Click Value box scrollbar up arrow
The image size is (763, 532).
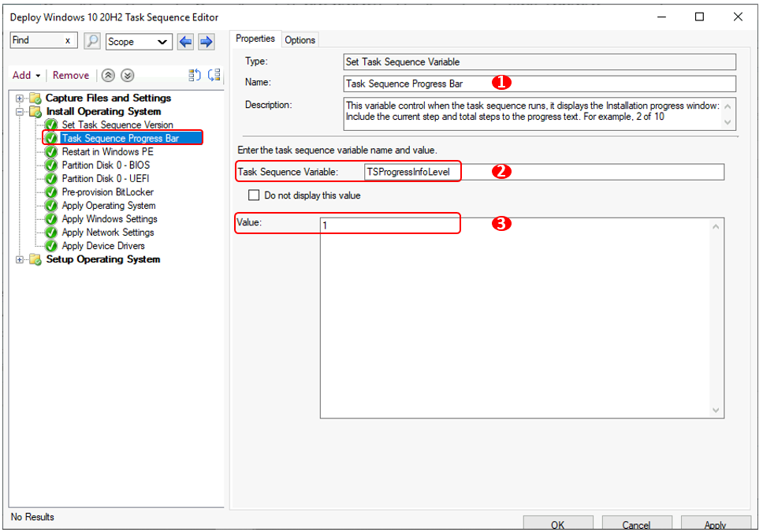pyautogui.click(x=716, y=227)
